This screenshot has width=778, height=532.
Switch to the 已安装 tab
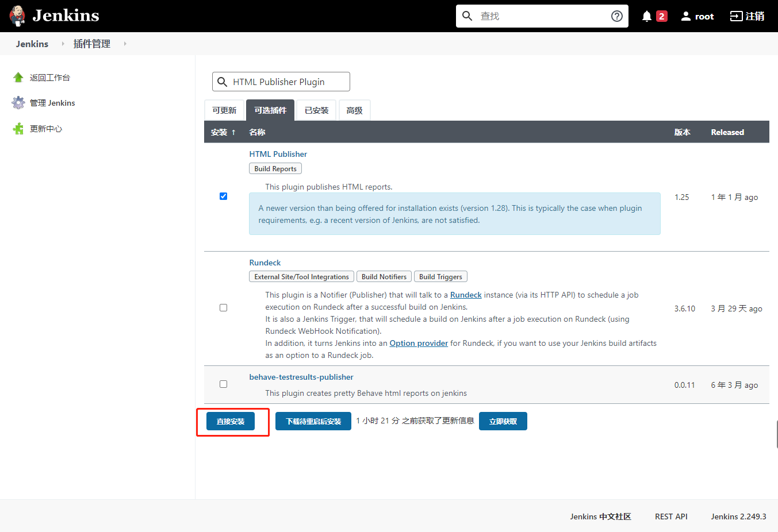(x=316, y=110)
